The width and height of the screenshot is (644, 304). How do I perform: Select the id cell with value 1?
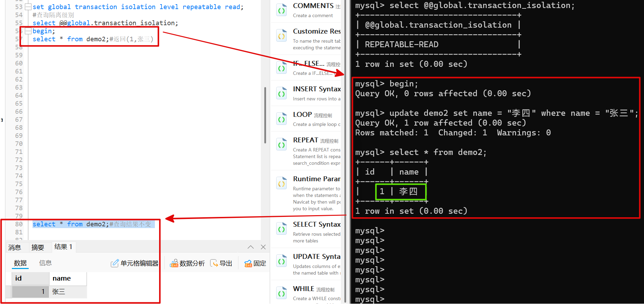(x=30, y=292)
